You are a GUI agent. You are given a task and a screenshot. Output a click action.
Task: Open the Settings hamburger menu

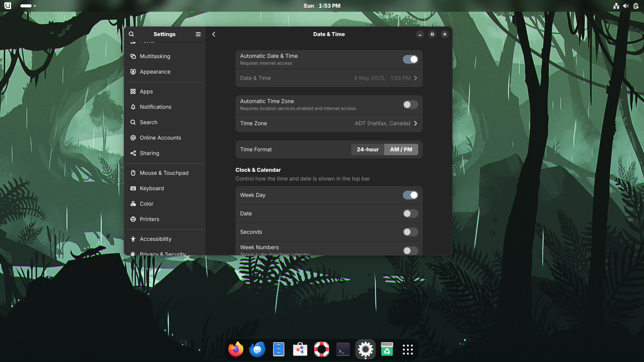tap(198, 34)
